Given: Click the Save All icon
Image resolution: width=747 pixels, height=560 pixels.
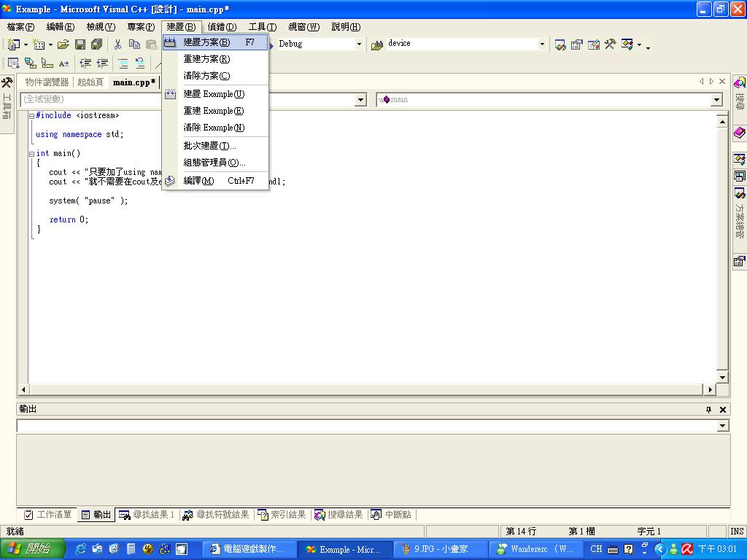Looking at the screenshot, I should (x=96, y=44).
